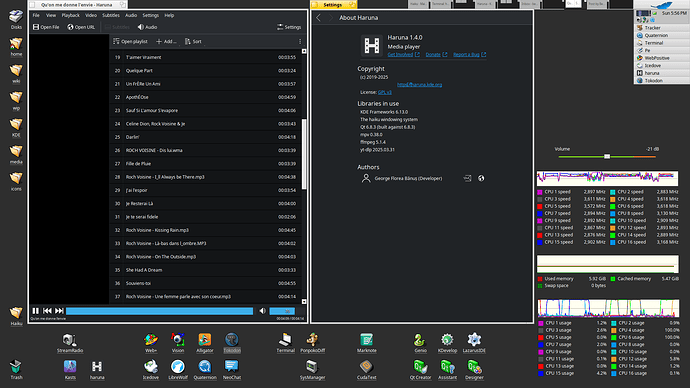Click the Get Involved link
Screen dimensions: 690x388
point(403,55)
